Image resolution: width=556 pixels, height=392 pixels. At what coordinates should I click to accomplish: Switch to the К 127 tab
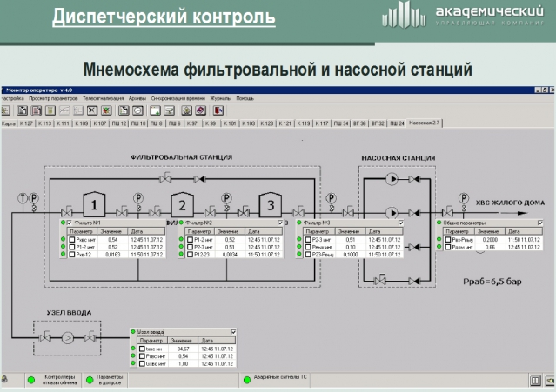tap(26, 123)
